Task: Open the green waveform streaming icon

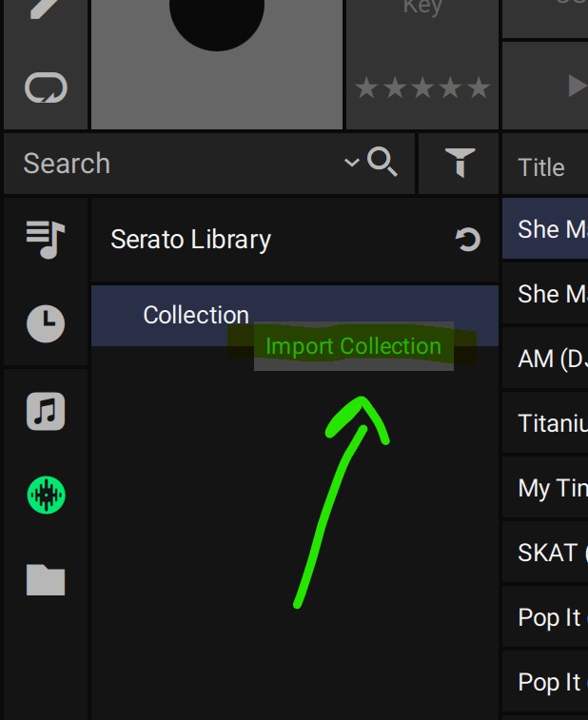Action: click(46, 495)
